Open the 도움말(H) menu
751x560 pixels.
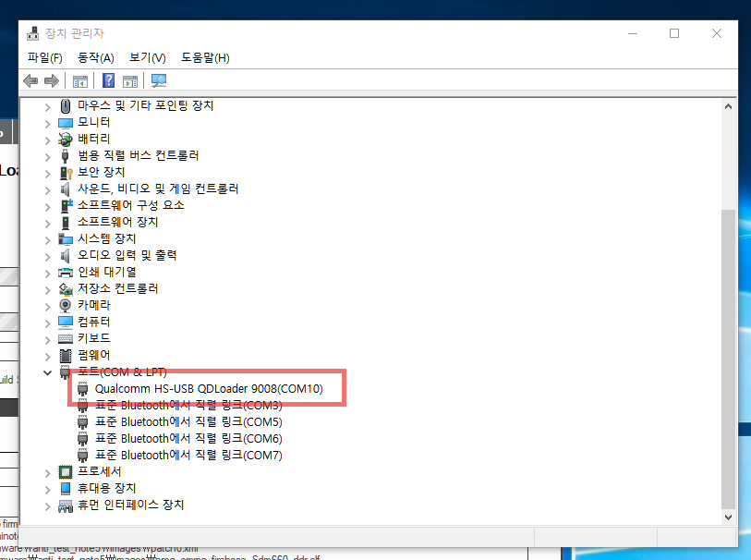205,58
